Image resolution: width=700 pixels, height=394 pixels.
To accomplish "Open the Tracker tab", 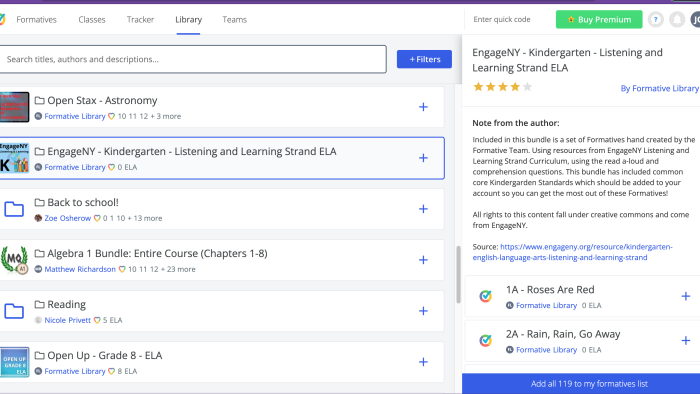I will 140,20.
